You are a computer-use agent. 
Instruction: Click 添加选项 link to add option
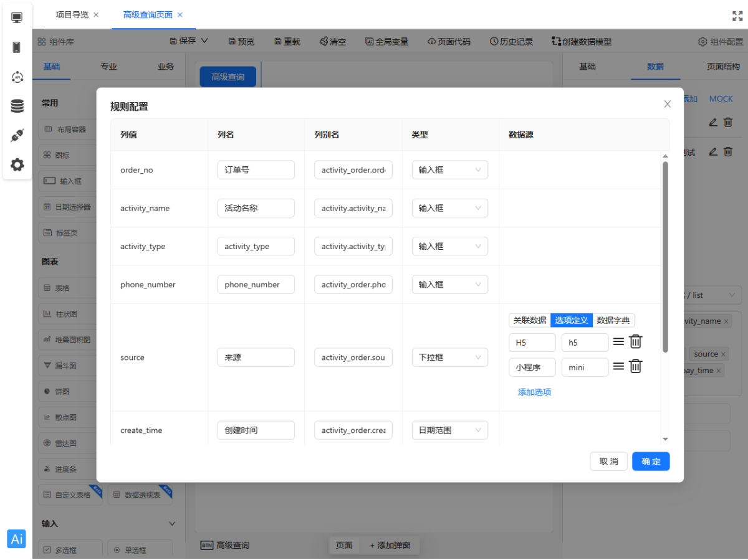pos(534,392)
